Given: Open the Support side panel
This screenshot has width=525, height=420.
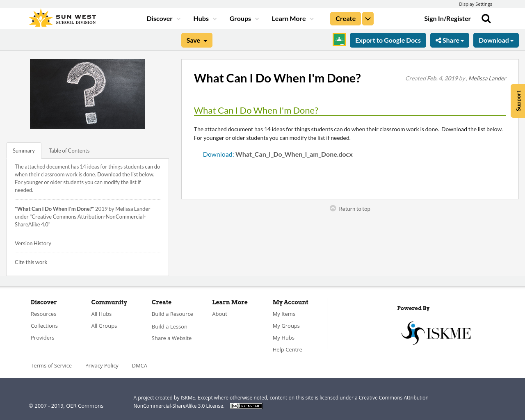Looking at the screenshot, I should [x=518, y=100].
